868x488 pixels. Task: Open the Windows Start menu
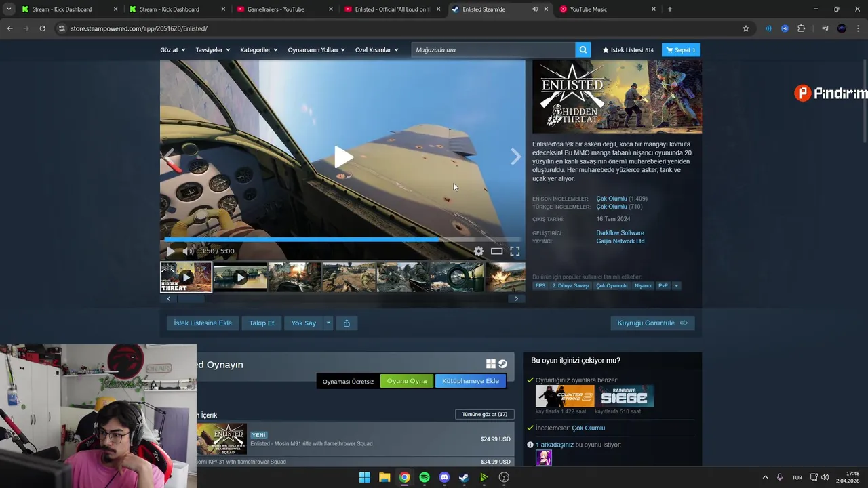364,477
